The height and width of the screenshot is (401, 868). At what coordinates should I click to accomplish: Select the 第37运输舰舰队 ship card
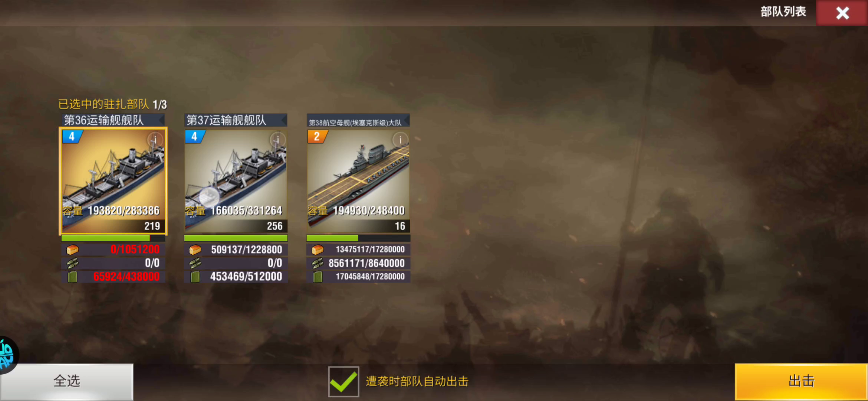(x=236, y=181)
